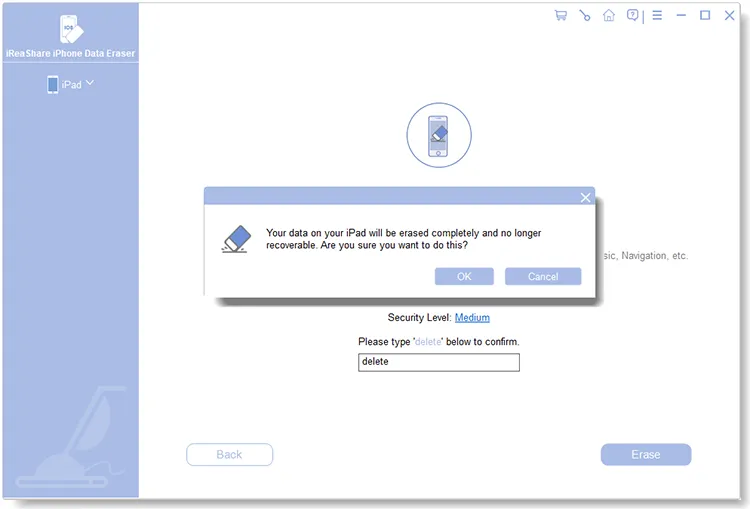Click the iReaShare app logo

tap(69, 28)
